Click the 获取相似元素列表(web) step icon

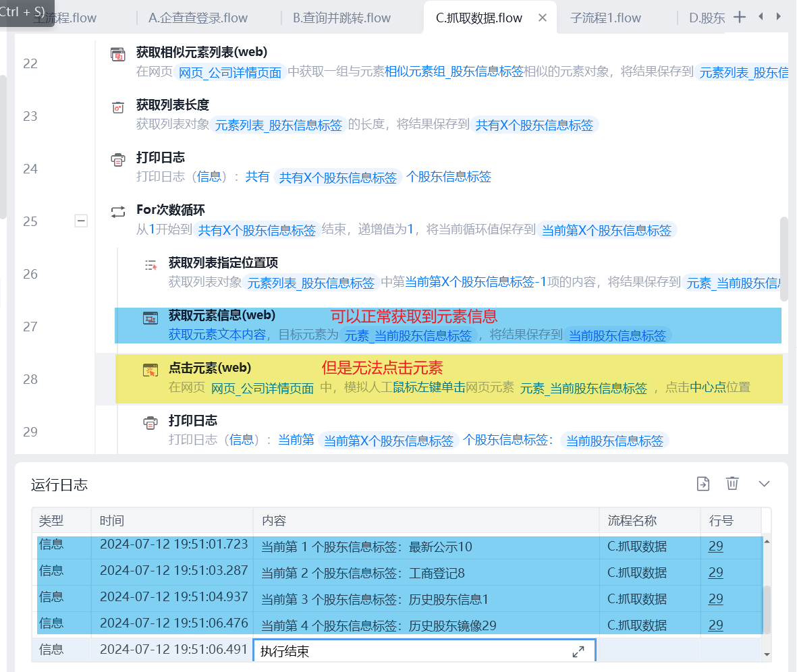(x=118, y=54)
